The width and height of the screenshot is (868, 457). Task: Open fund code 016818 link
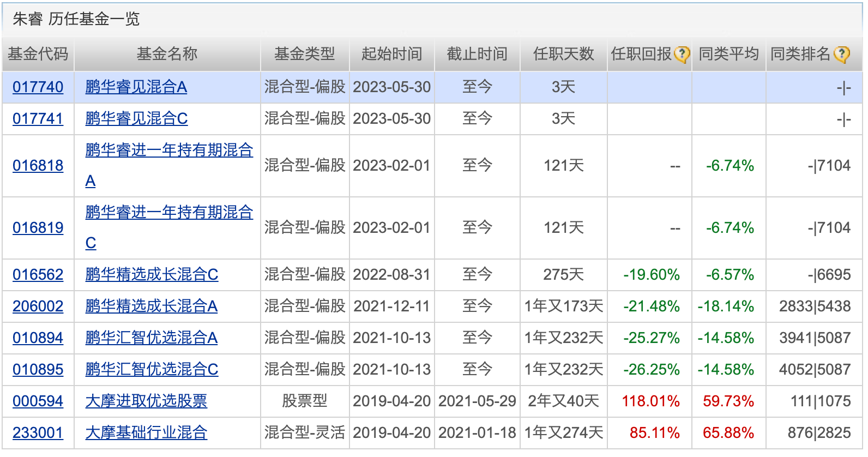point(38,166)
